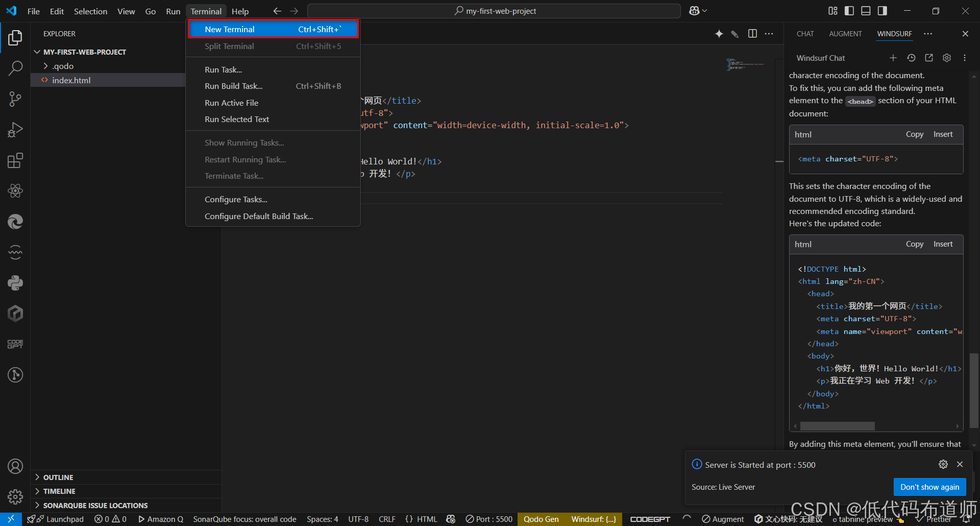Viewport: 980px width, 526px height.
Task: Click the code block horizontal scrollbar
Action: [838, 426]
